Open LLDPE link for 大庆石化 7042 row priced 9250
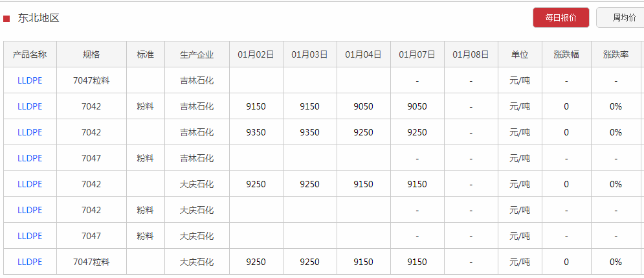The image size is (644, 278). [30, 184]
